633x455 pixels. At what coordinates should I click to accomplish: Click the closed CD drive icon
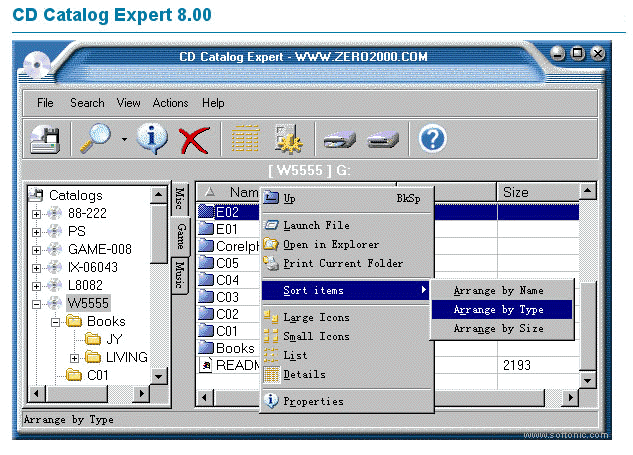383,140
